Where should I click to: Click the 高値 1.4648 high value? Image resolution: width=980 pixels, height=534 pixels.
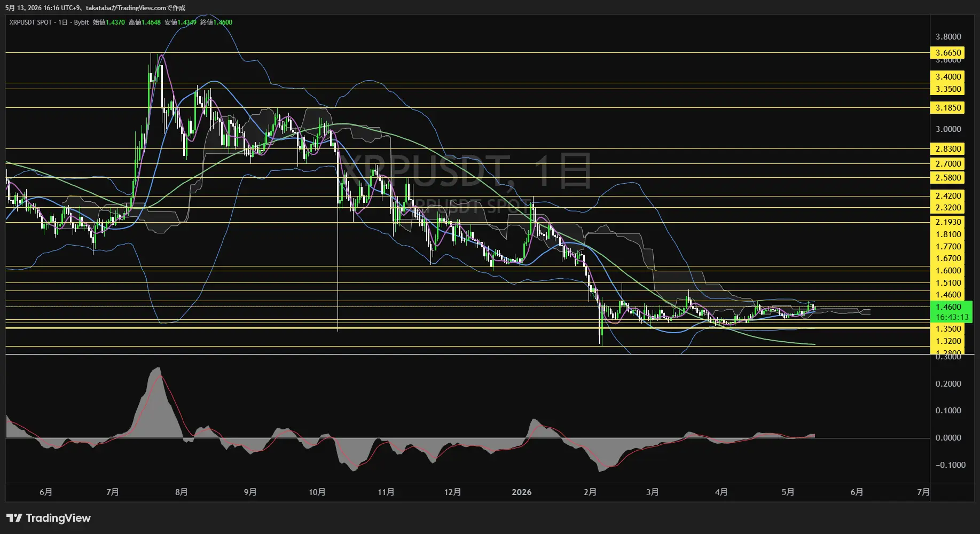coord(145,22)
